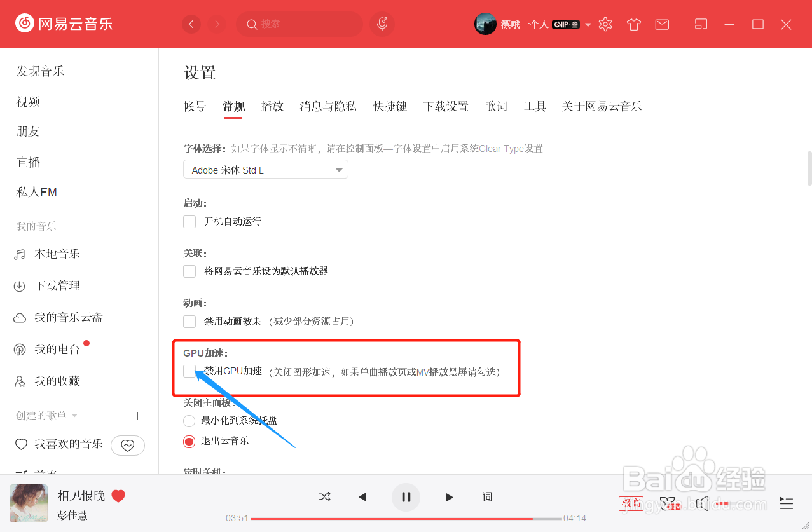Open the skin/theme shirt icon
The width and height of the screenshot is (812, 532).
[634, 24]
